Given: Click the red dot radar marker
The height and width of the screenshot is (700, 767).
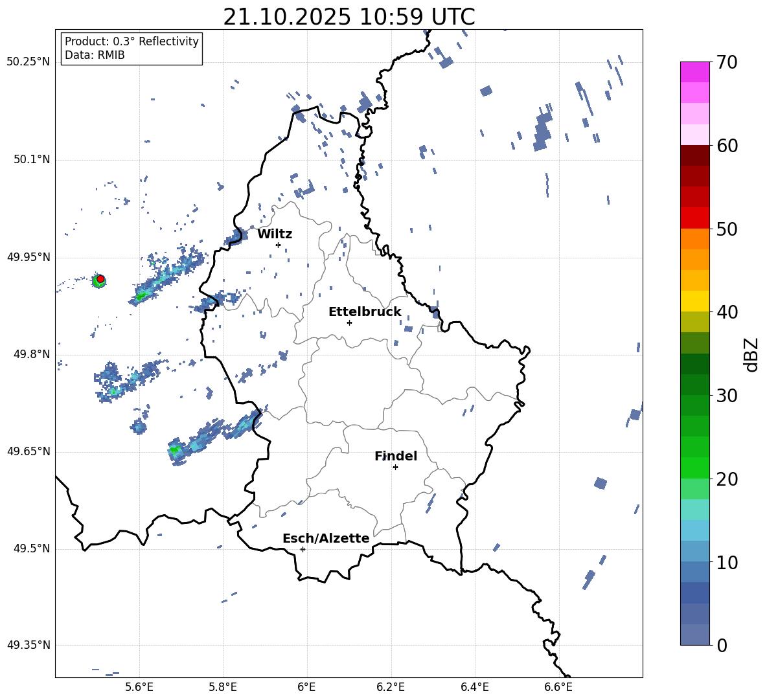Looking at the screenshot, I should click(100, 279).
